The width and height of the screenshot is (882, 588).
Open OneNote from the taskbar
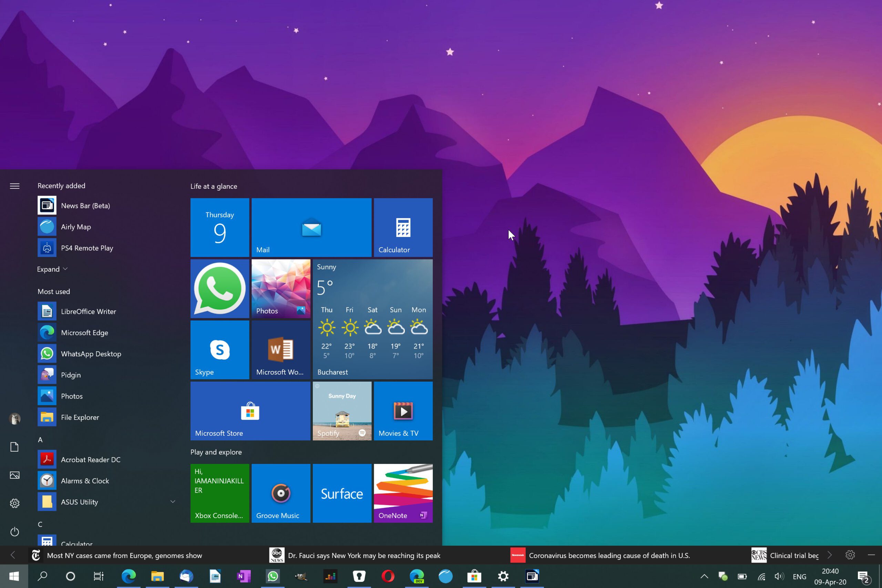coord(244,576)
